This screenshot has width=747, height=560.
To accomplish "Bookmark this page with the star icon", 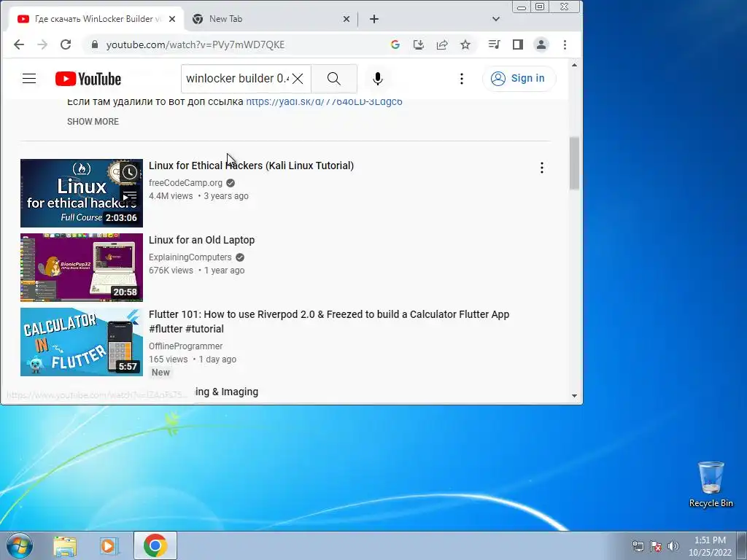I will click(x=465, y=44).
